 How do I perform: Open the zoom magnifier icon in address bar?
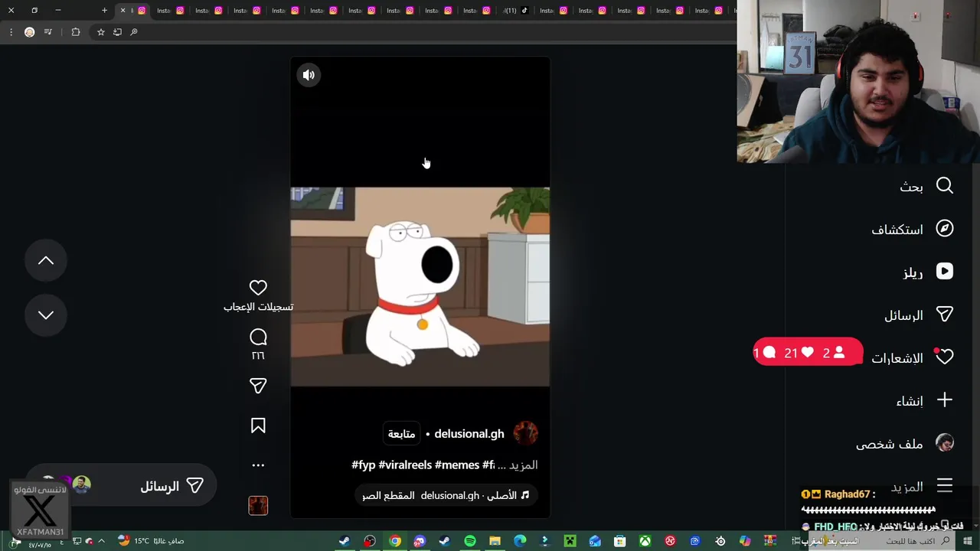pos(134,32)
